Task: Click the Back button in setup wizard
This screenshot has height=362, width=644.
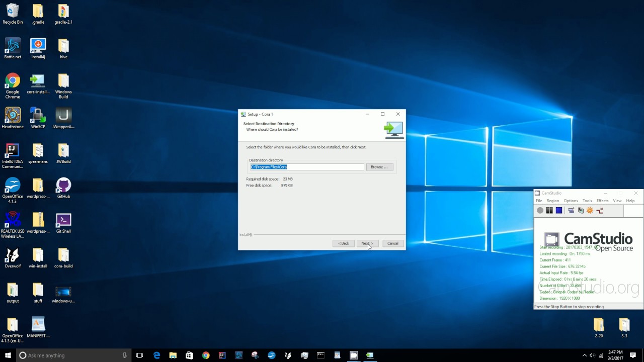Action: pos(343,243)
